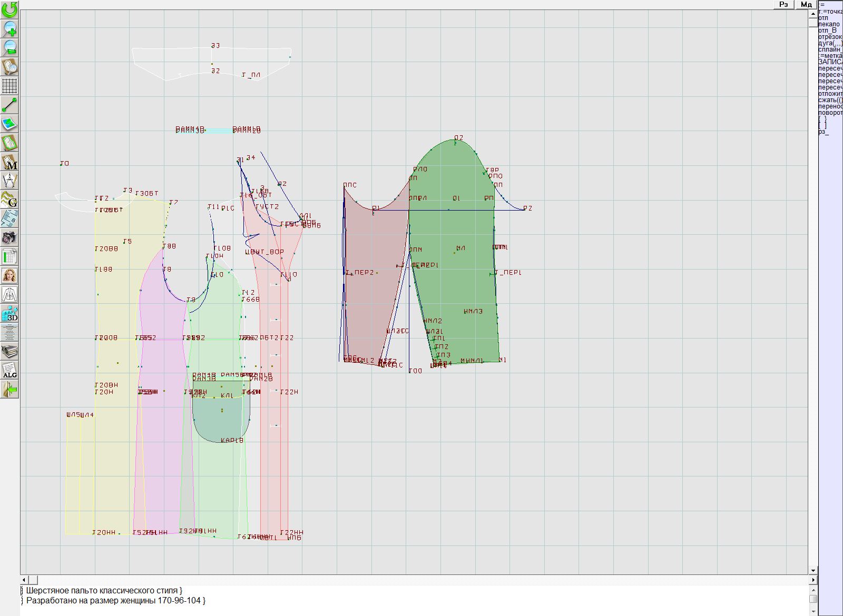
Task: Click the exit door icon
Action: pos(9,390)
